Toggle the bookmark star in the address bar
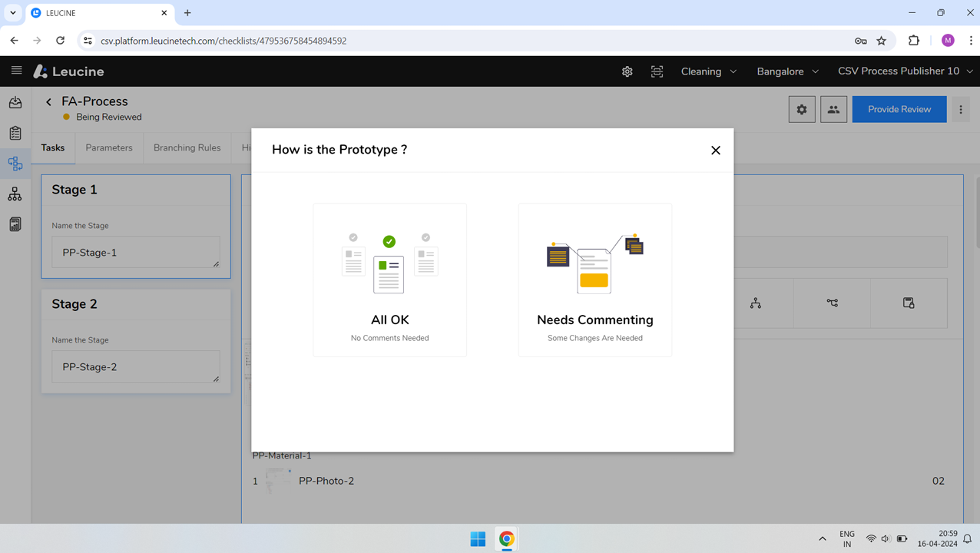 [881, 41]
